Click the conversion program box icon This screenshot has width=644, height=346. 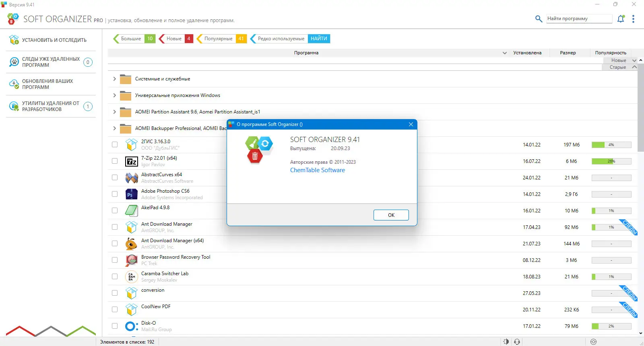pyautogui.click(x=132, y=293)
